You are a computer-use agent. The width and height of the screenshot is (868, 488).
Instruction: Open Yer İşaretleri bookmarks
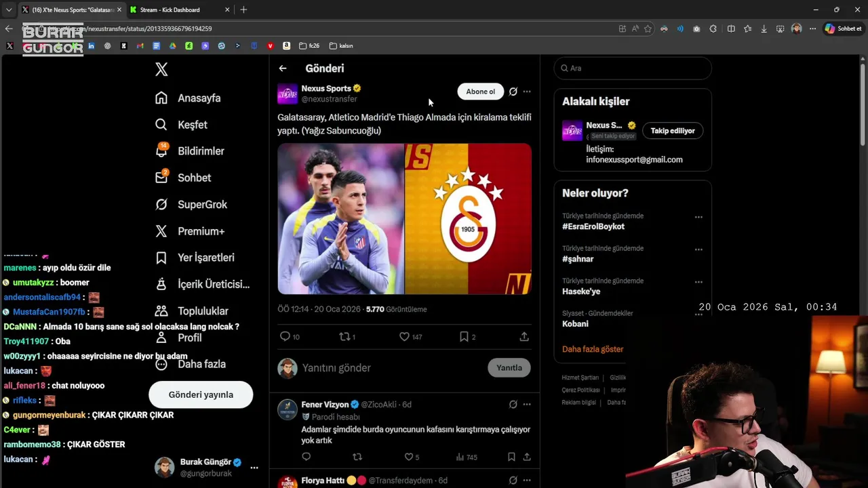[195, 258]
